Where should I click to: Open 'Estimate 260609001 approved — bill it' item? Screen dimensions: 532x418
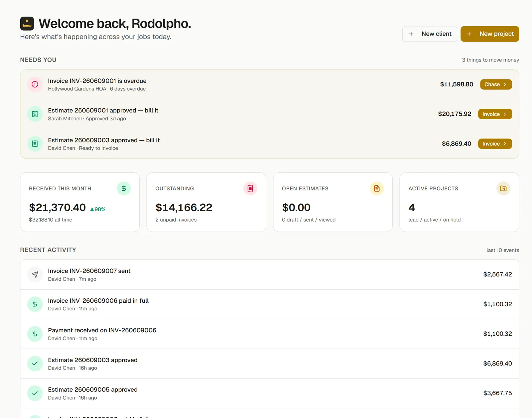pyautogui.click(x=270, y=114)
